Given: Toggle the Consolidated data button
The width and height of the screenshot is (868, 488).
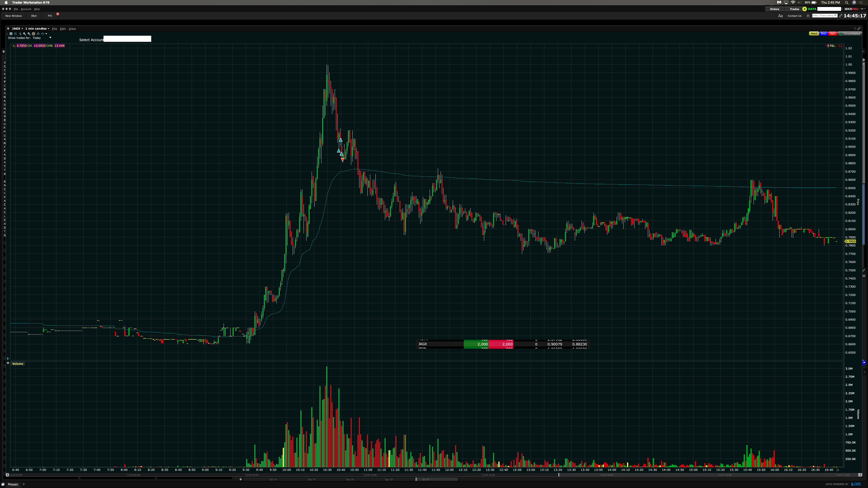Looking at the screenshot, I should pos(849,34).
